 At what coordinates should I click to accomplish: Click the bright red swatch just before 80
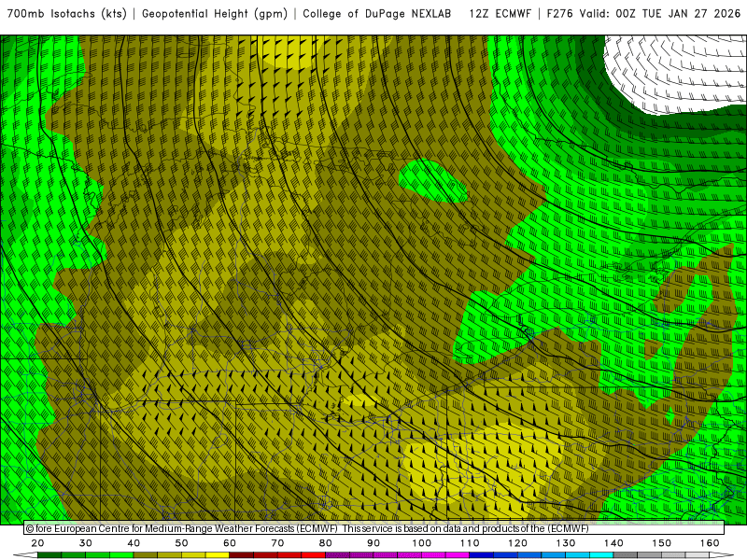pyautogui.click(x=314, y=555)
